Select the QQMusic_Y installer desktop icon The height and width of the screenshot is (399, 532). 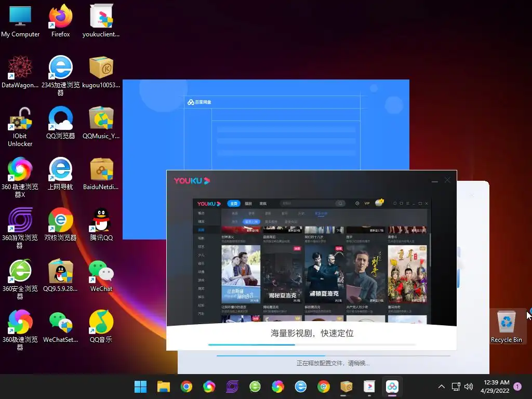pyautogui.click(x=101, y=123)
